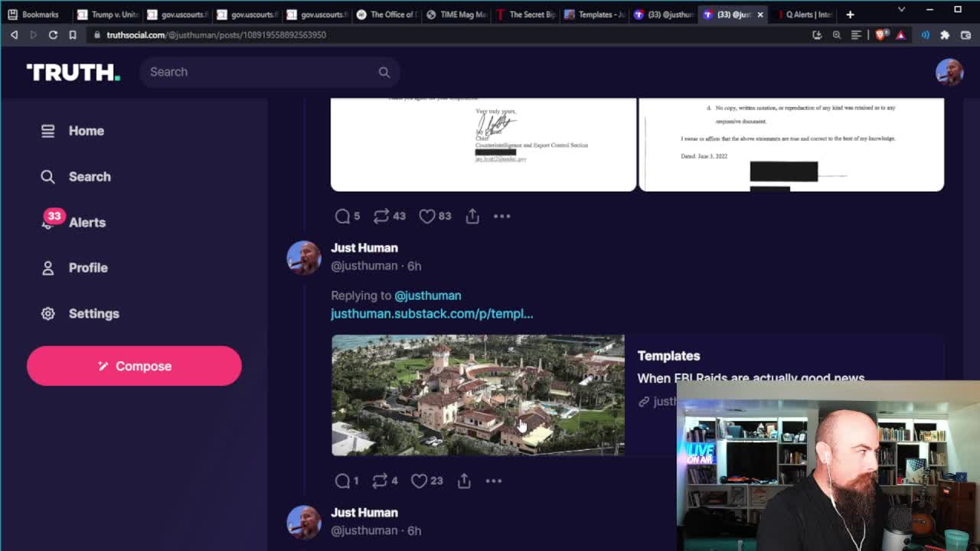Click the Templates article title

tap(668, 356)
